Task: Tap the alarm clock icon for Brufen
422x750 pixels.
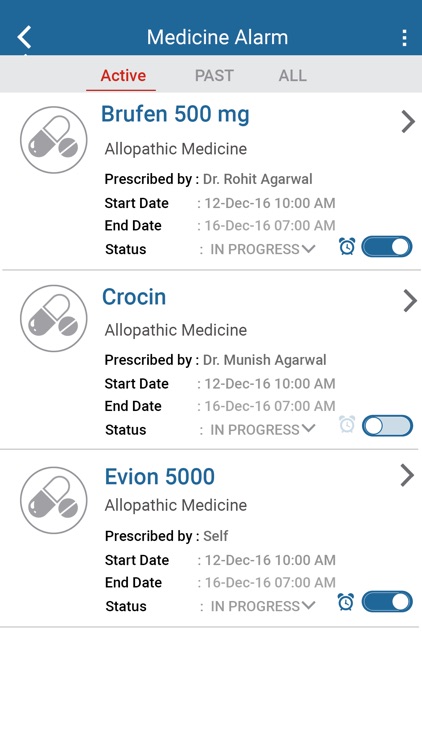Action: pyautogui.click(x=347, y=247)
